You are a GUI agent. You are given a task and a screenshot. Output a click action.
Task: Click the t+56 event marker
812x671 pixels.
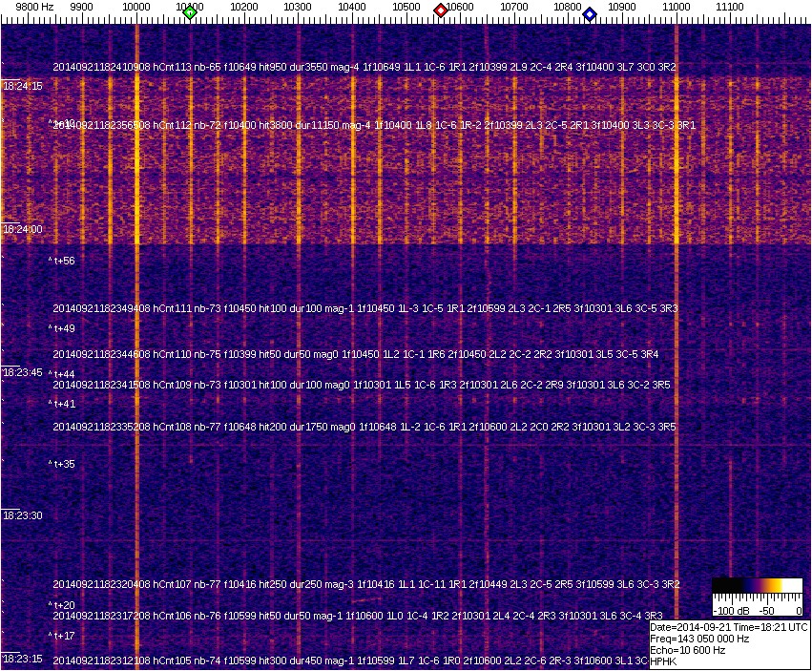pos(64,261)
